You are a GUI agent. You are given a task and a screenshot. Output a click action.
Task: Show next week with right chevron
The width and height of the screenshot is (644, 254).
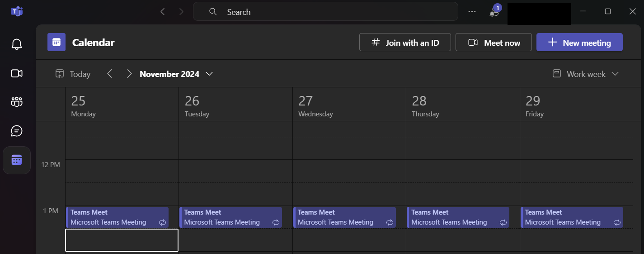tap(129, 74)
